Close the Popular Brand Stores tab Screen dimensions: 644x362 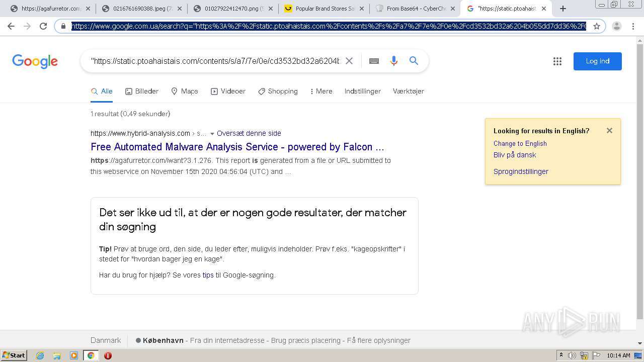coord(362,9)
